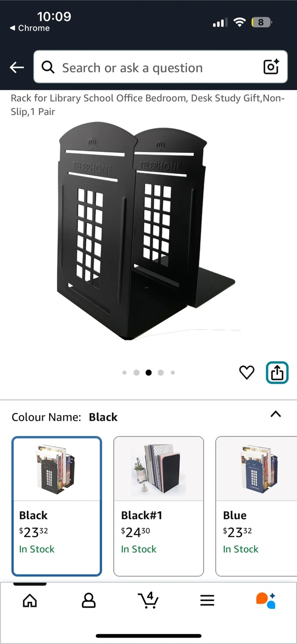297x644 pixels.
Task: Choose the Blue colour variant
Action: 256,506
